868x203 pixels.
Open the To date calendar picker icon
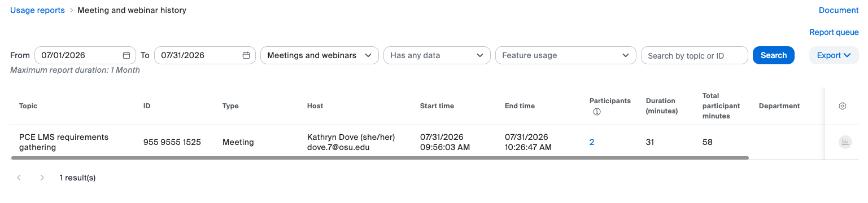(246, 55)
